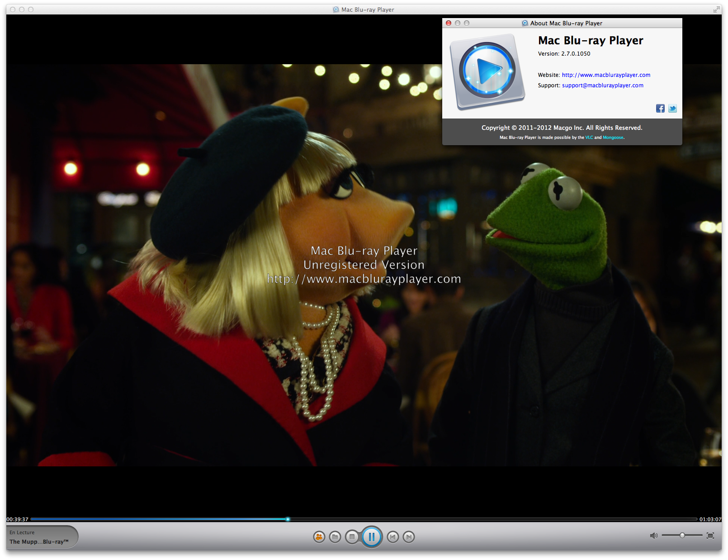Click the orange share/recommend people icon
The height and width of the screenshot is (560, 728).
(319, 537)
